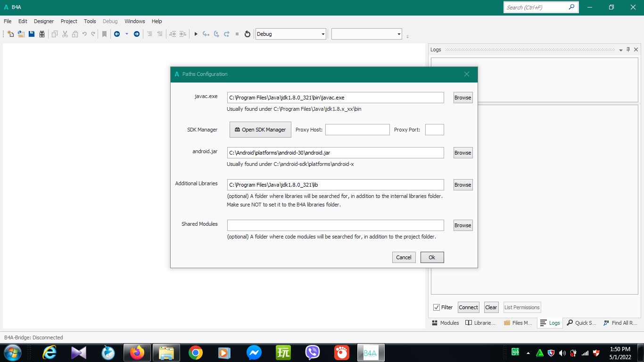Close the Logs panel
Image resolution: width=644 pixels, height=362 pixels.
pyautogui.click(x=636, y=49)
